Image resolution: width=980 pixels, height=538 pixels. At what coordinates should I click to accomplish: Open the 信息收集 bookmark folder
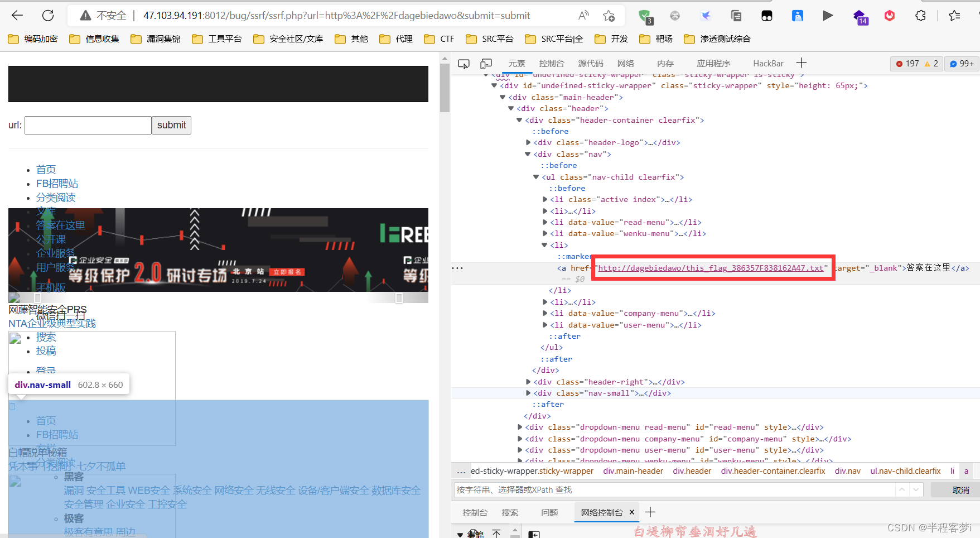coord(94,39)
